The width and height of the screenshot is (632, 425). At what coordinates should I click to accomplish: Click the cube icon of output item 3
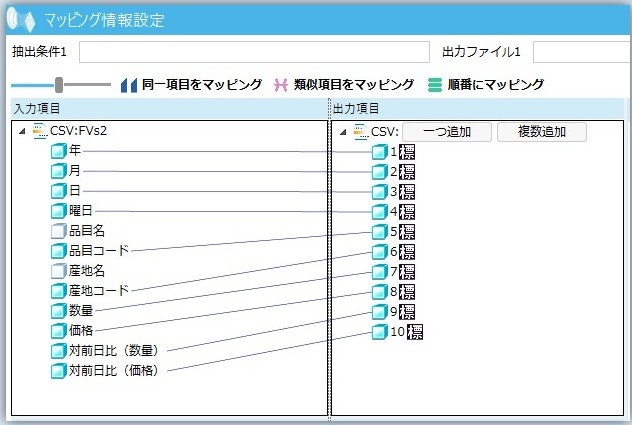click(379, 192)
